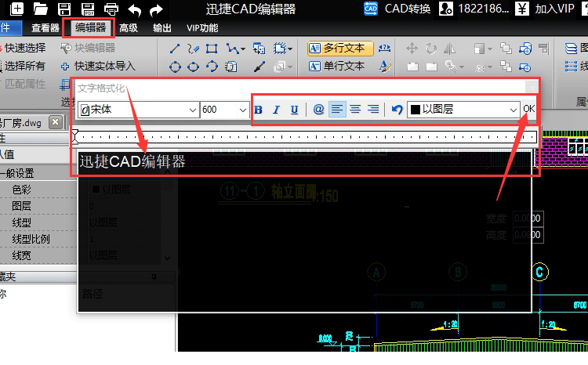Open the 1822186... user account
The image size is (588, 365).
[474, 9]
